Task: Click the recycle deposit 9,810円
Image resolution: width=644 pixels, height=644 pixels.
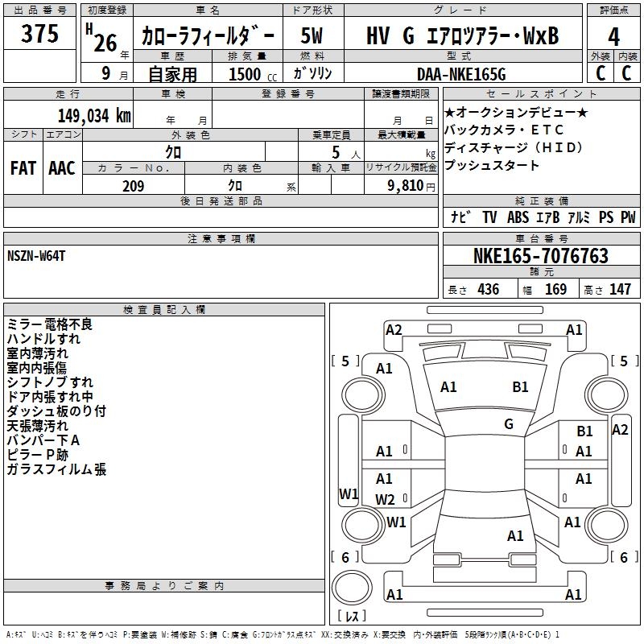Action: pyautogui.click(x=411, y=186)
